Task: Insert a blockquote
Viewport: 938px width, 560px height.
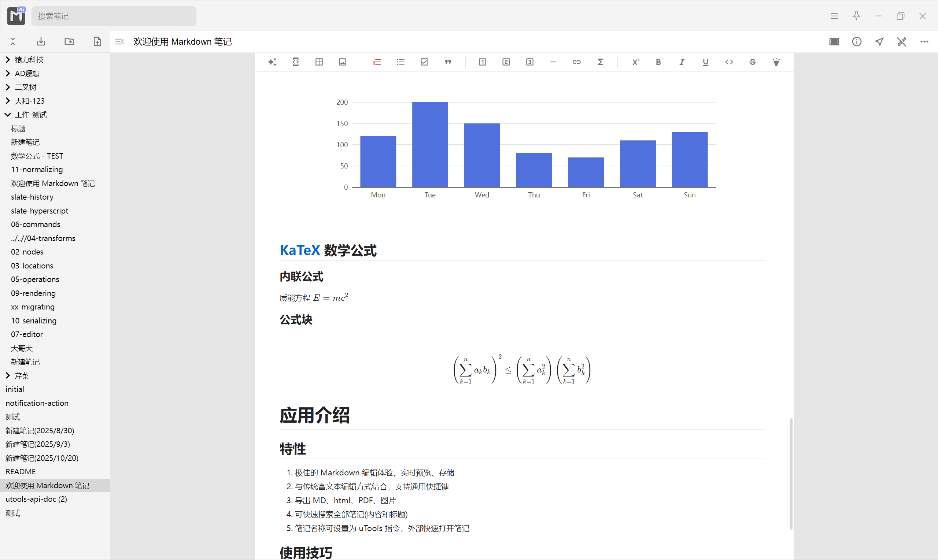Action: [448, 62]
